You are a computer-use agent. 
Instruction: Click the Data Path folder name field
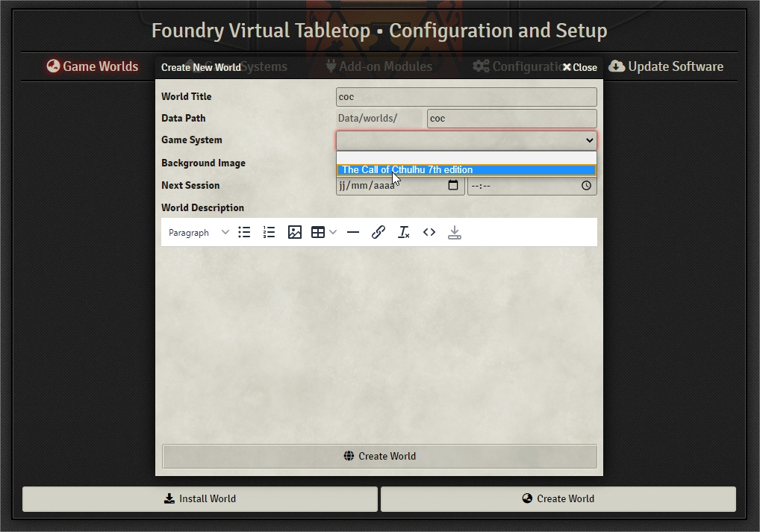click(x=512, y=119)
